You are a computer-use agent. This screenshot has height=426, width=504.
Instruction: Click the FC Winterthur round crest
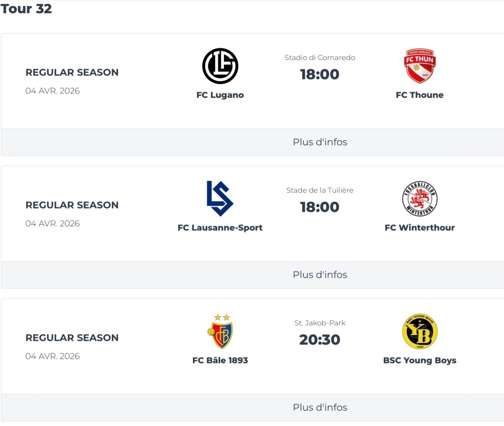tap(419, 199)
